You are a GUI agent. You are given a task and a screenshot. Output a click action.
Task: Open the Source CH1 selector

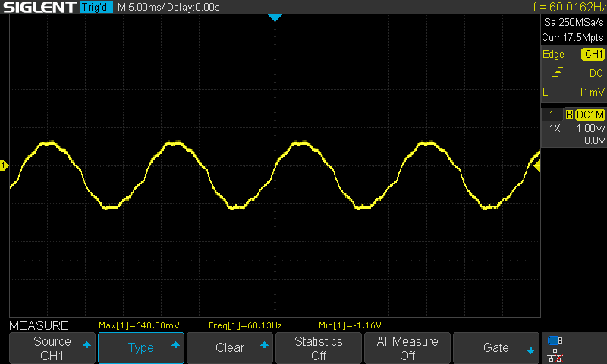[52, 348]
